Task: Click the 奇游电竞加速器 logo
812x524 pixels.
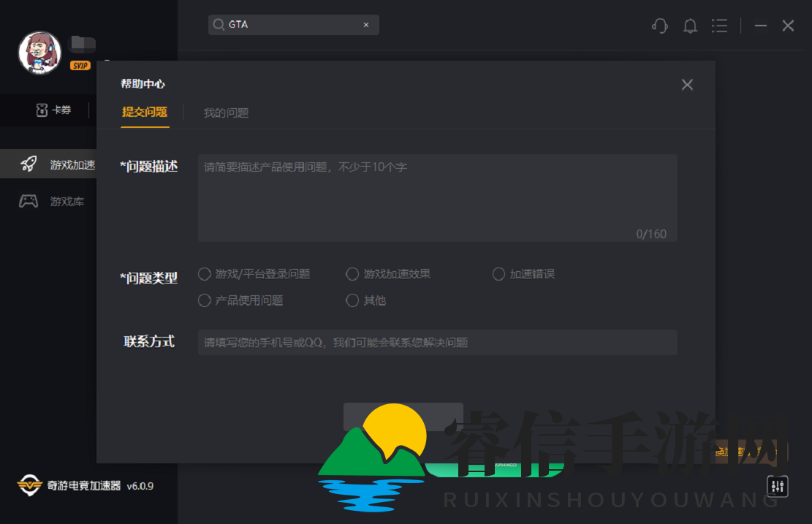Action: 29,485
